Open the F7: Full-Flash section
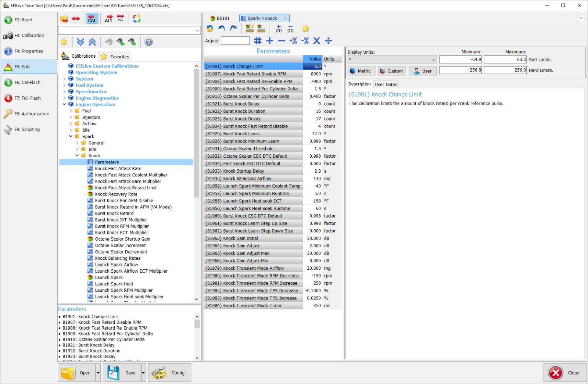This screenshot has height=384, width=588. coord(29,98)
